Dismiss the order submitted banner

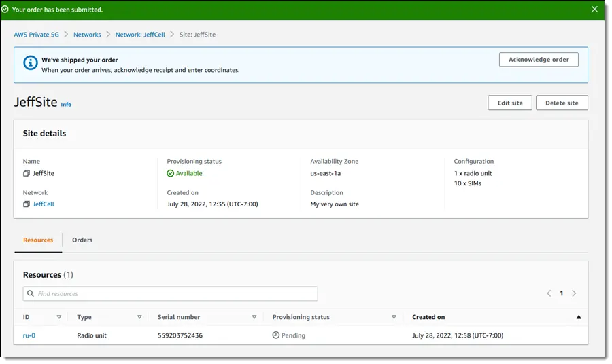(594, 9)
